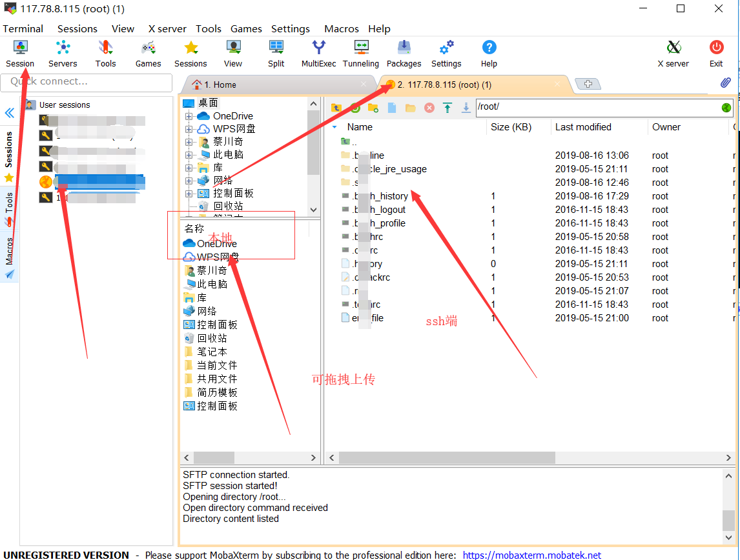
Task: Expand the OneDrive tree node
Action: pyautogui.click(x=189, y=116)
